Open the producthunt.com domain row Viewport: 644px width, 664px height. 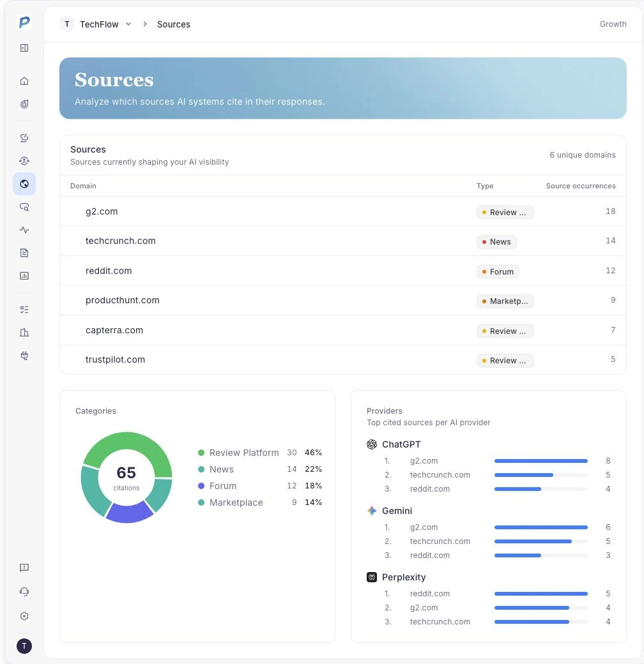click(342, 300)
